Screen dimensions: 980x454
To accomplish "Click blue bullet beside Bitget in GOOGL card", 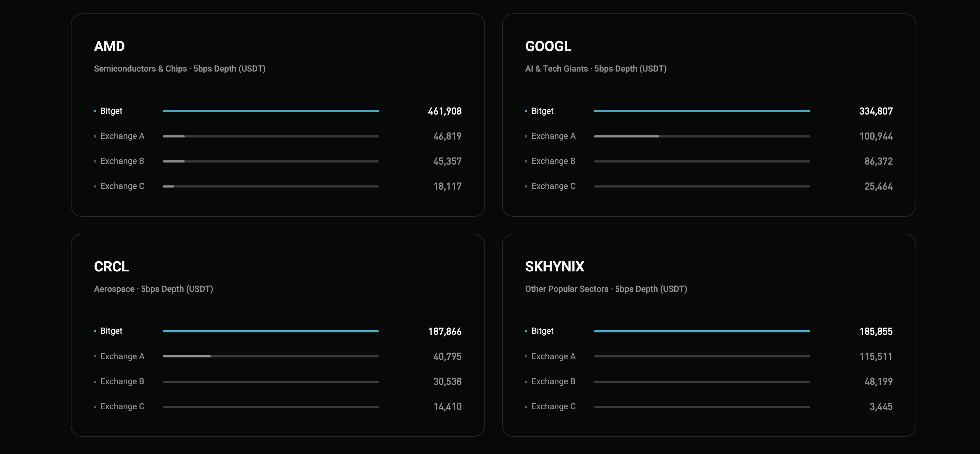I will point(526,111).
